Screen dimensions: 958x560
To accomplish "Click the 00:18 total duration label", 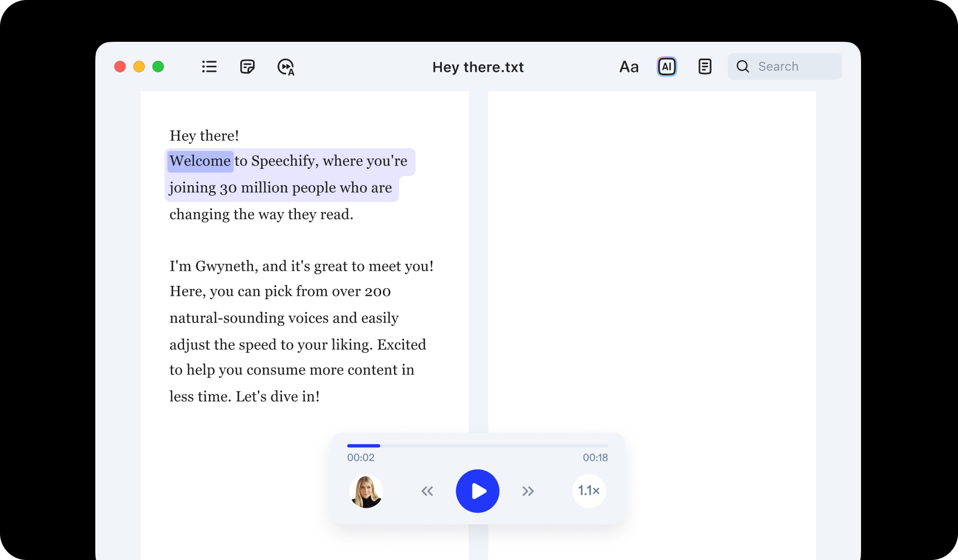I will point(595,457).
